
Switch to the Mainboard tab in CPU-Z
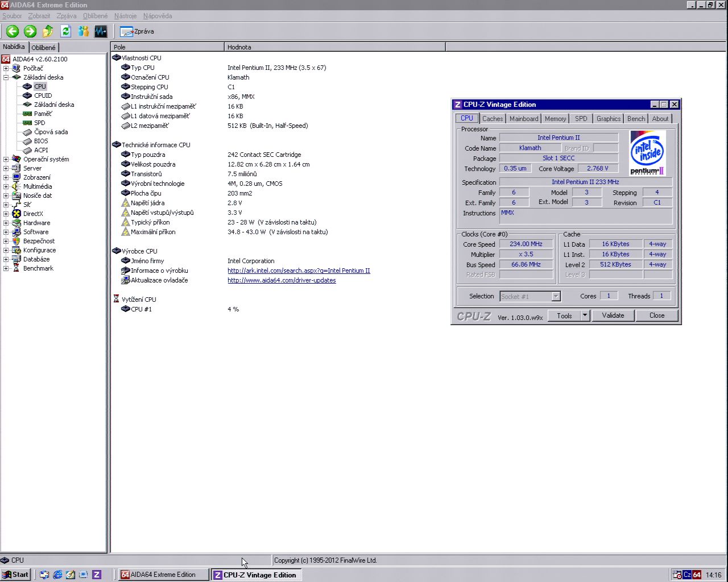tap(523, 119)
